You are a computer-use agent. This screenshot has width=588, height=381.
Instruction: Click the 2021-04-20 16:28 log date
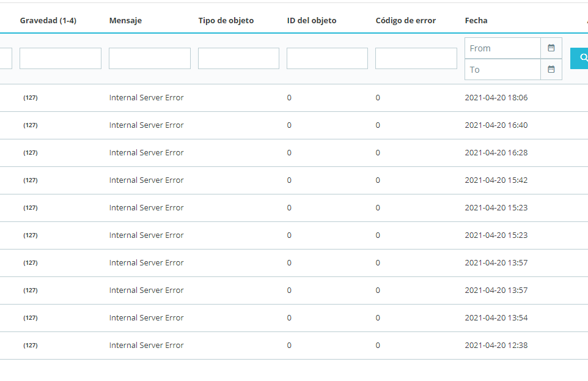tap(496, 153)
